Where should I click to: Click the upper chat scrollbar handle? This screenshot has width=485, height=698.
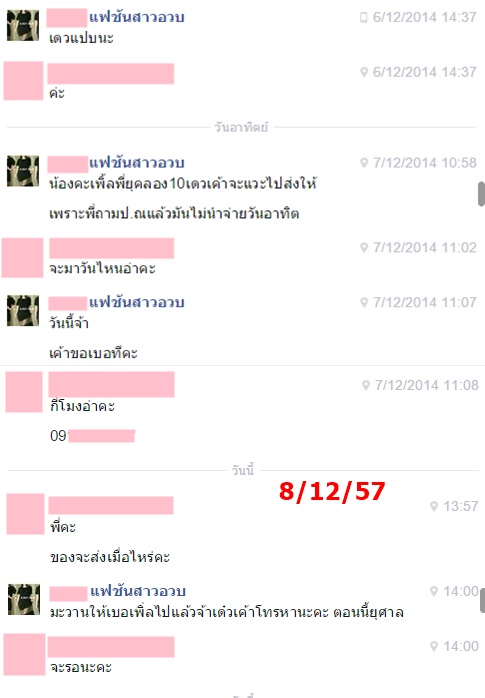(481, 194)
